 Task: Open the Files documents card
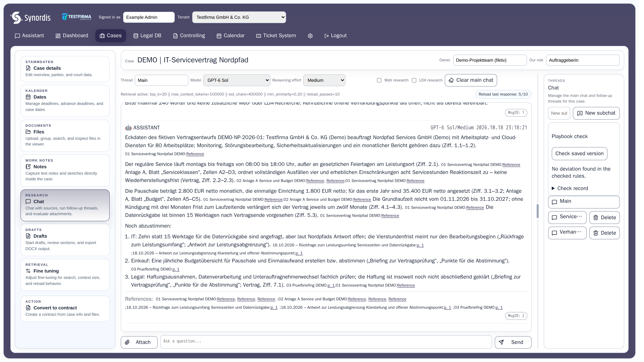tap(66, 137)
